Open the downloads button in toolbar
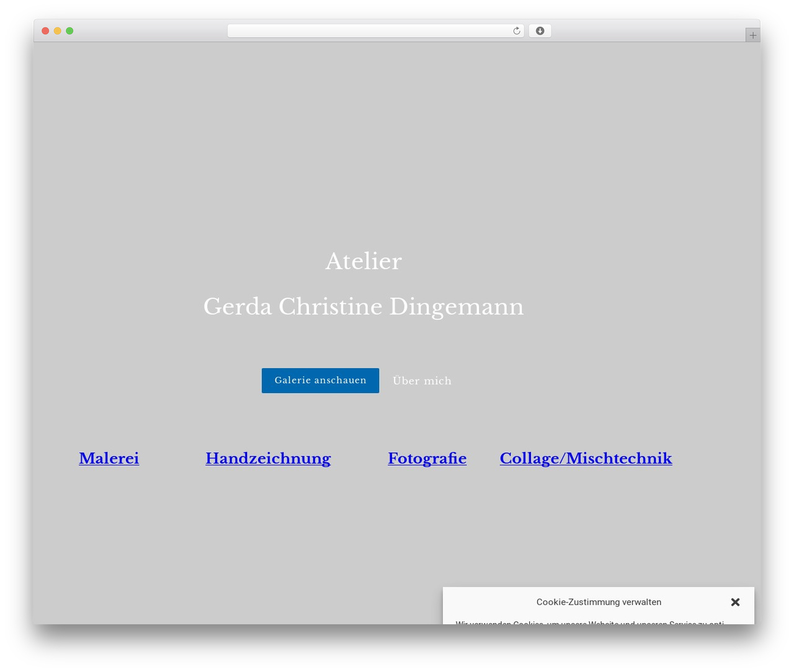The image size is (794, 672). (540, 31)
